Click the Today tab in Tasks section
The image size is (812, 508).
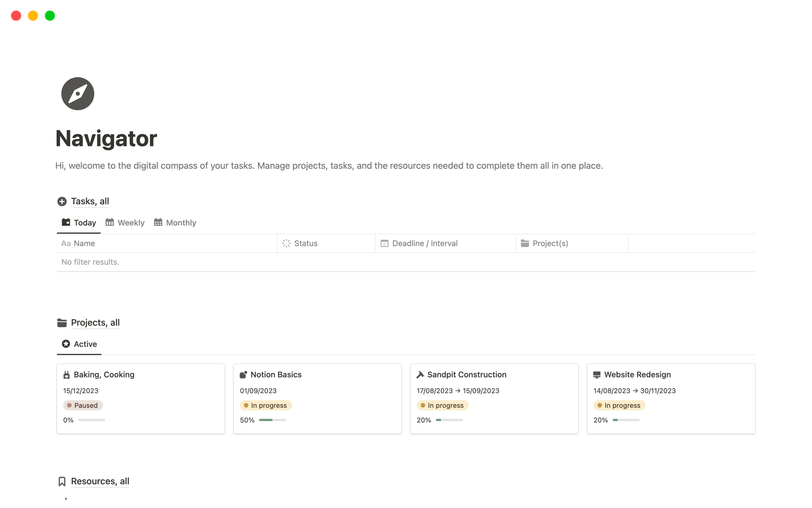tap(84, 222)
